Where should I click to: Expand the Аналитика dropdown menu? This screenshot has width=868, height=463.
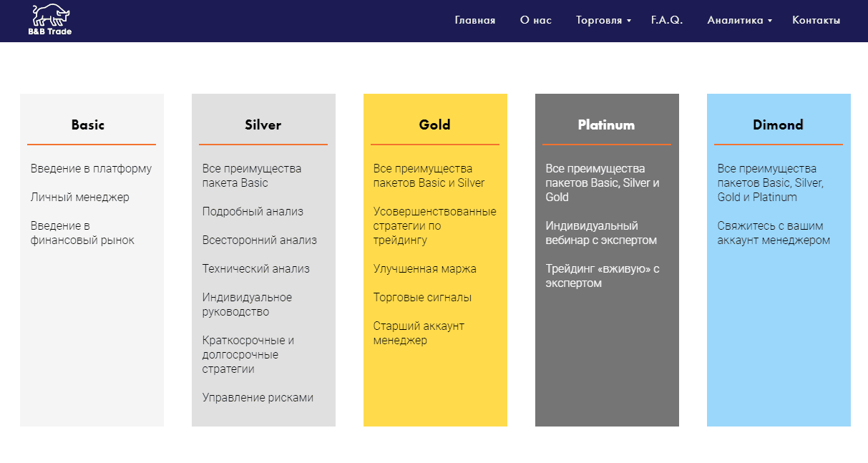pos(739,20)
